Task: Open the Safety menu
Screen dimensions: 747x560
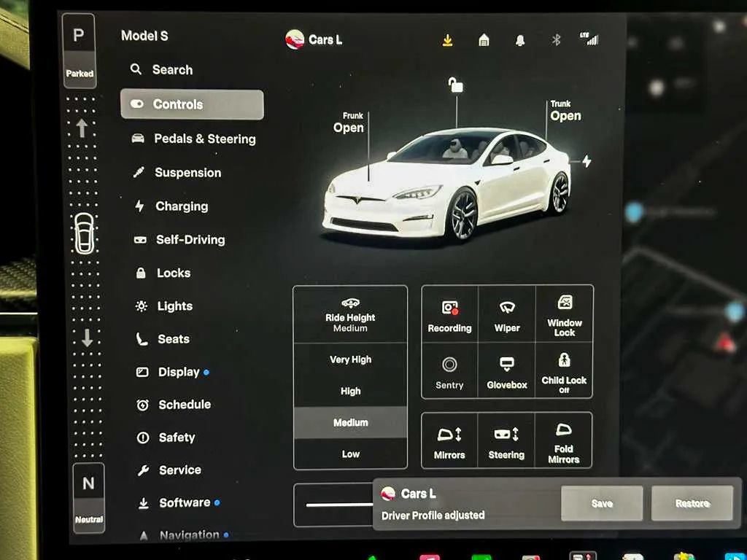Action: click(166, 437)
